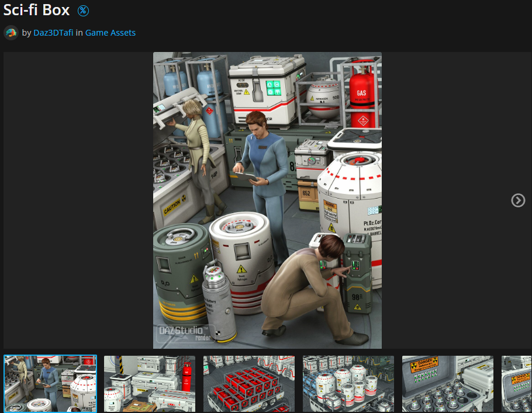Select fourth thumbnail with white barrel containers

pyautogui.click(x=348, y=384)
